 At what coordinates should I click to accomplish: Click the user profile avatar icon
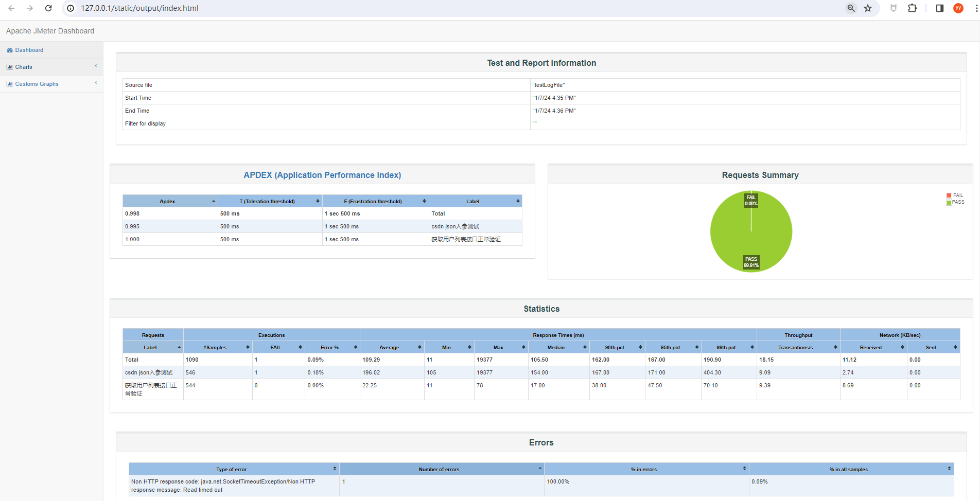958,8
